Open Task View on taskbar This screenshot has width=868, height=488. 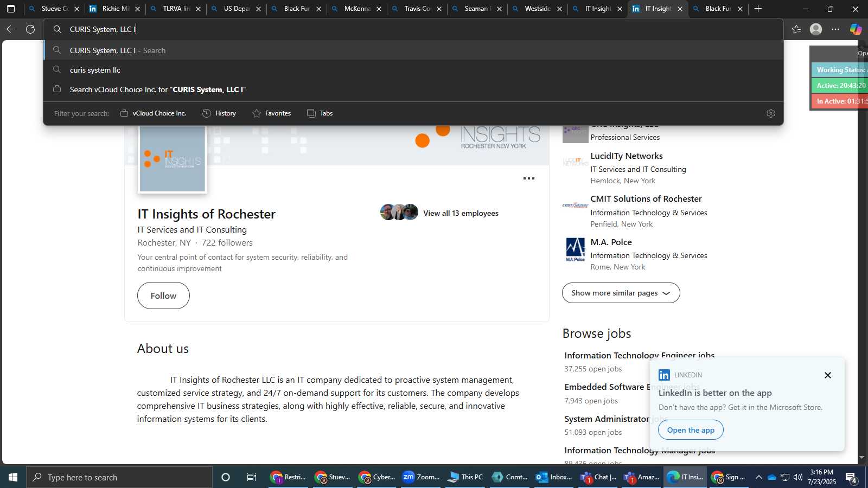tap(251, 477)
